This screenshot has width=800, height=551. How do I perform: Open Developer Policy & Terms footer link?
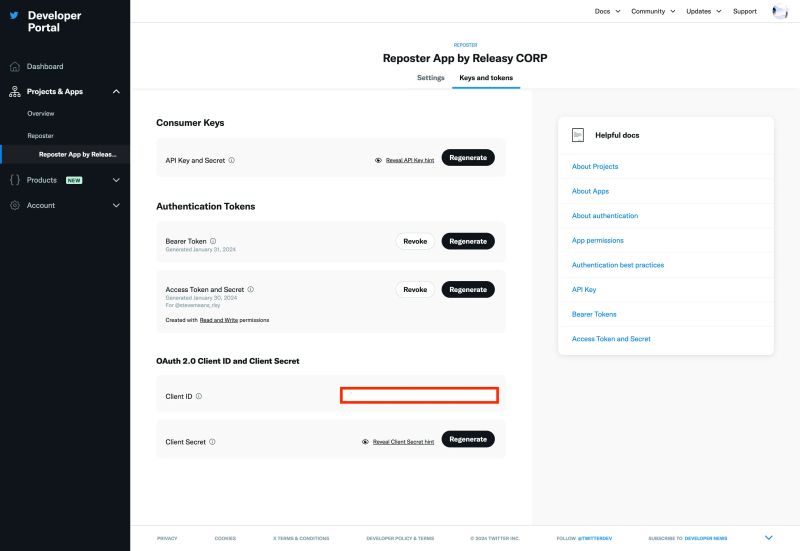(400, 538)
